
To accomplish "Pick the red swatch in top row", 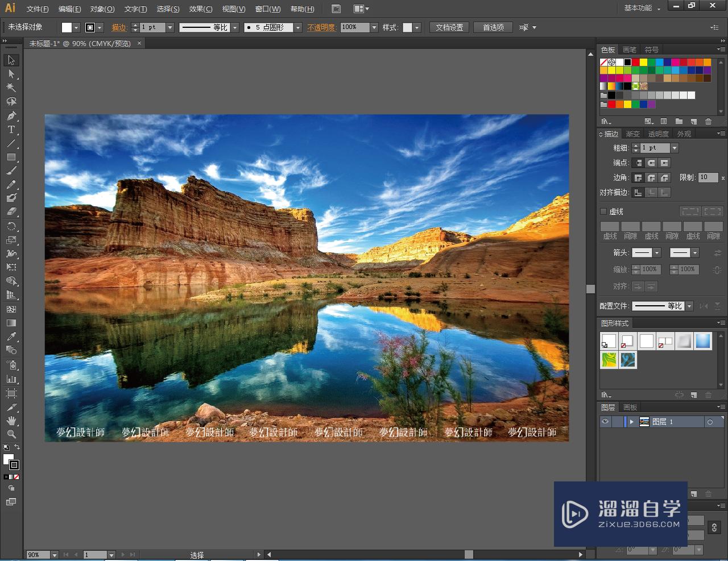I will [635, 63].
